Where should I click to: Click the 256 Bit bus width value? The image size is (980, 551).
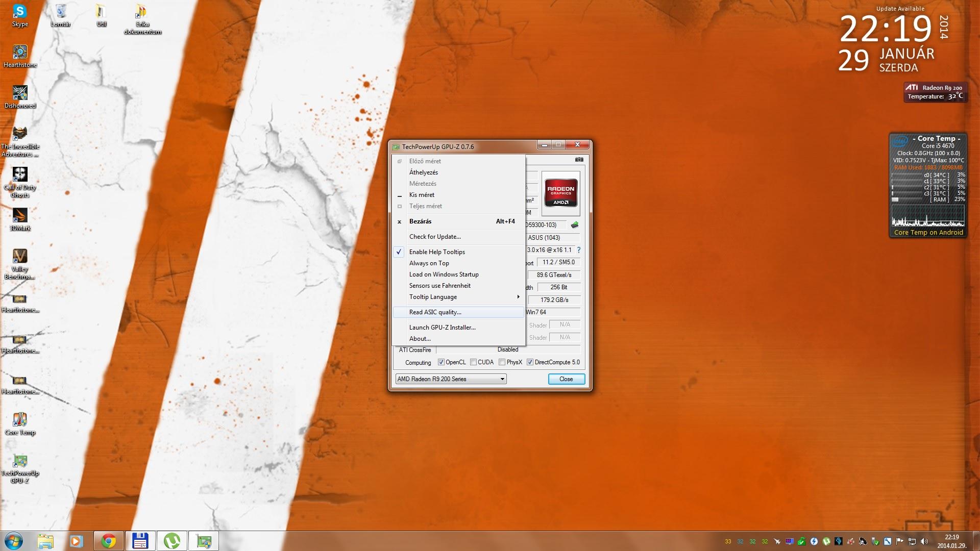pos(559,287)
